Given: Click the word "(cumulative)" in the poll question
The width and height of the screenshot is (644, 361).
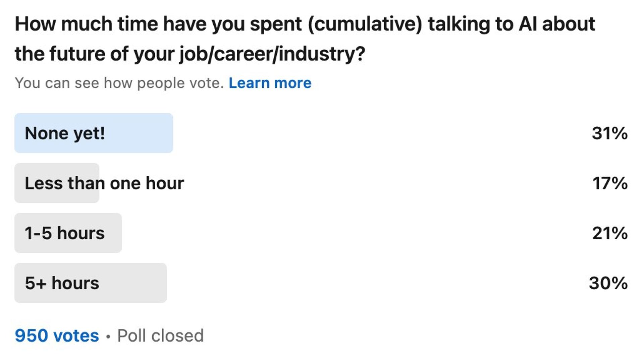Looking at the screenshot, I should [x=365, y=24].
